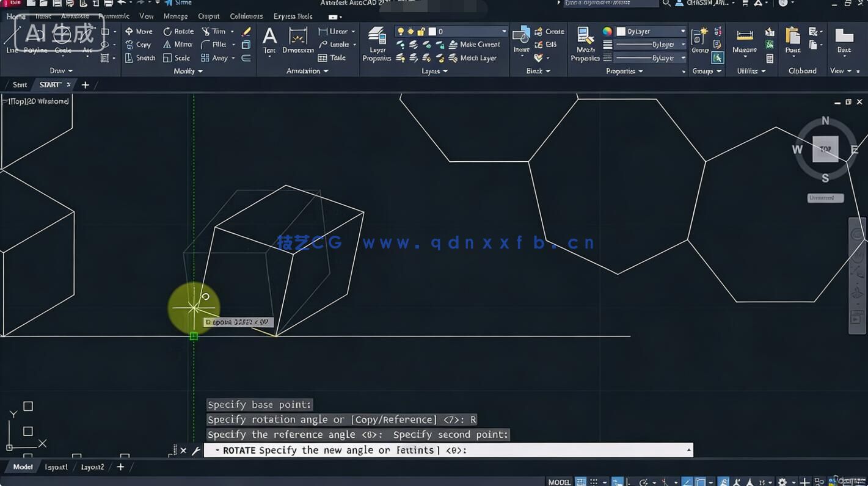Select the Move tool

[x=142, y=31]
